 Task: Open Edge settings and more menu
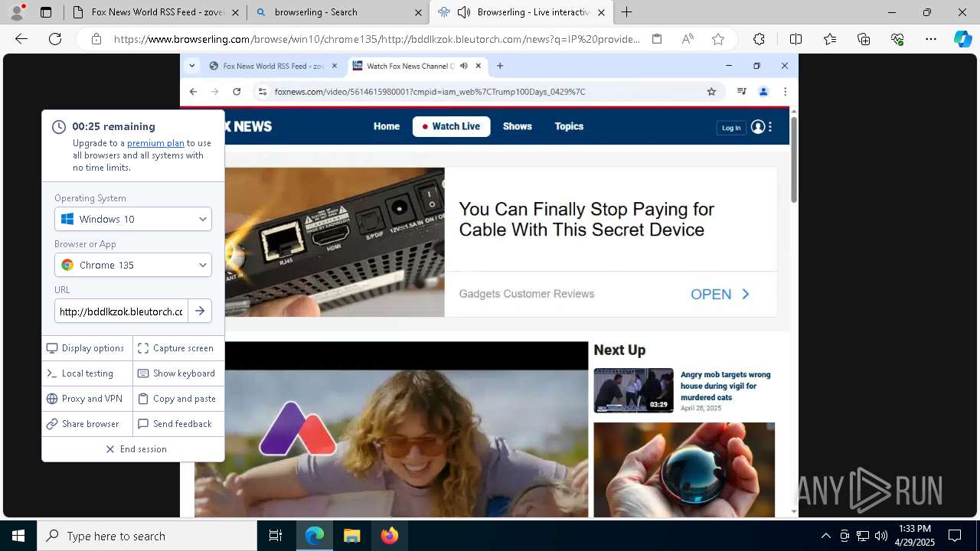pyautogui.click(x=931, y=39)
